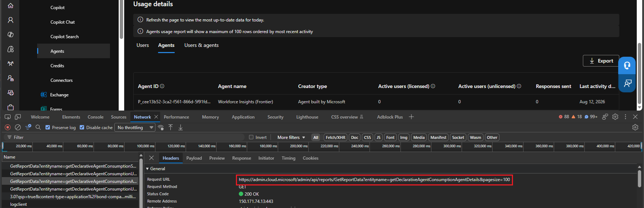The image size is (644, 208).
Task: Open the help headset floating button
Action: 627,65
